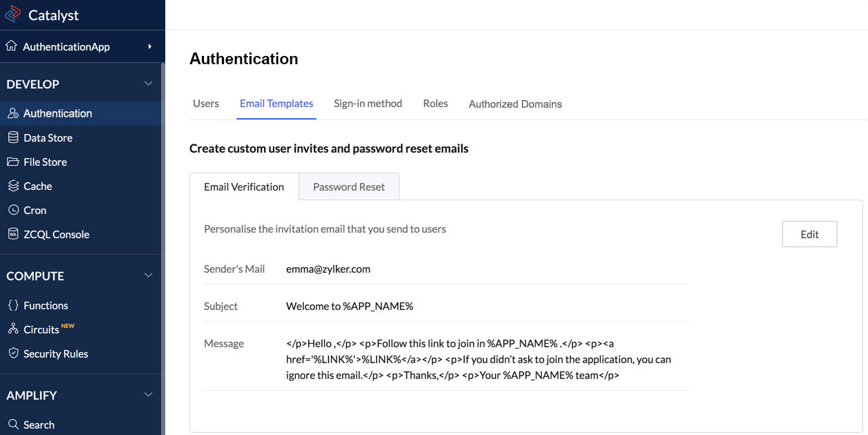Collapse the DEVELOP section
Viewport: 868px width, 435px height.
pyautogui.click(x=148, y=83)
